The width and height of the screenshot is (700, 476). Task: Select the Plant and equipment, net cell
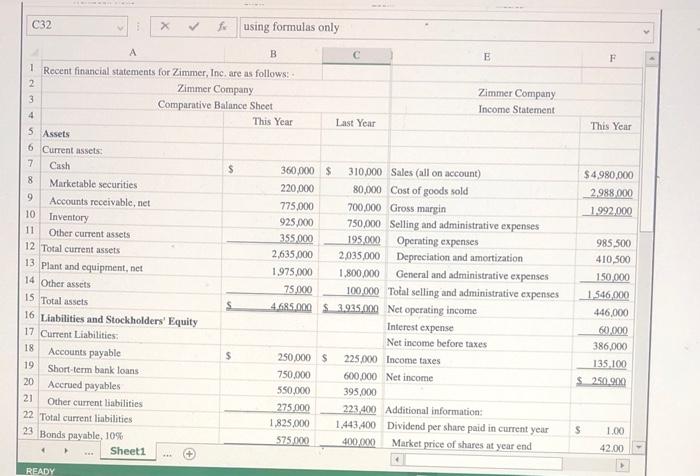[x=92, y=267]
